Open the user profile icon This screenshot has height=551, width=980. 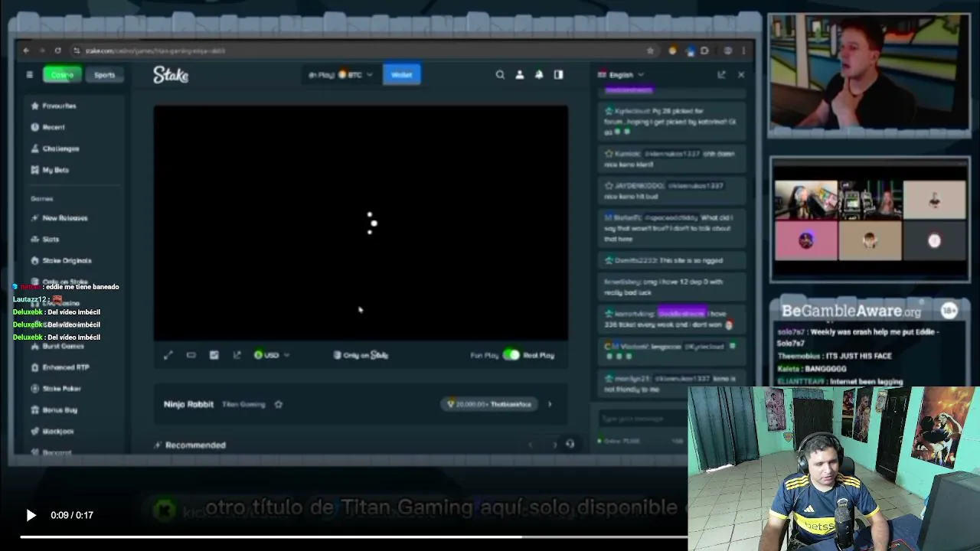[x=519, y=75]
